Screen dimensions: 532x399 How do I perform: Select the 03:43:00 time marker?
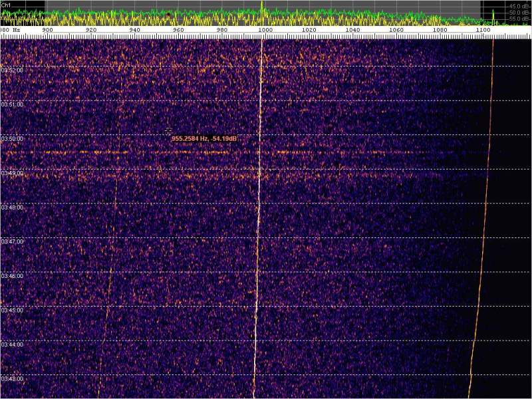pyautogui.click(x=12, y=378)
